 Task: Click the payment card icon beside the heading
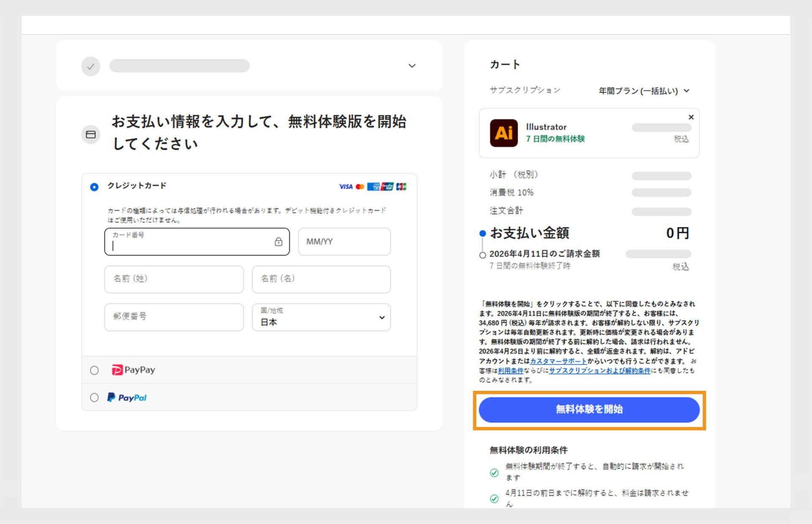[91, 134]
